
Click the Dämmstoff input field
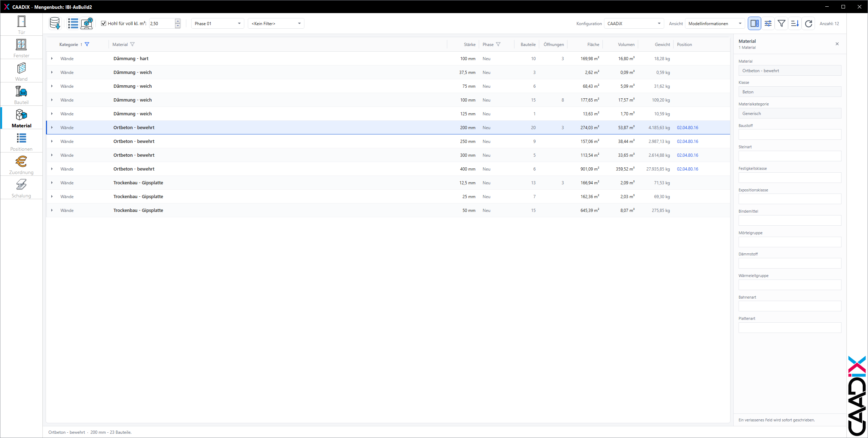pyautogui.click(x=790, y=263)
